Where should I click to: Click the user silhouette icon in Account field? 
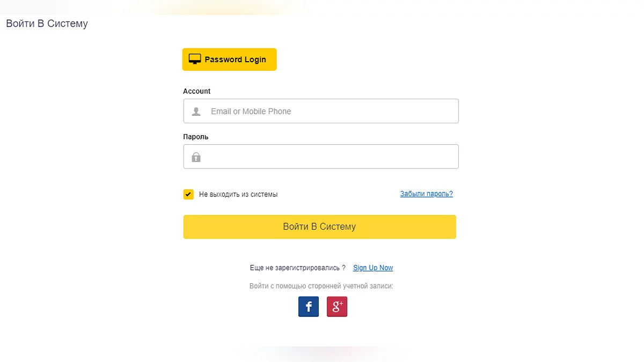click(196, 112)
